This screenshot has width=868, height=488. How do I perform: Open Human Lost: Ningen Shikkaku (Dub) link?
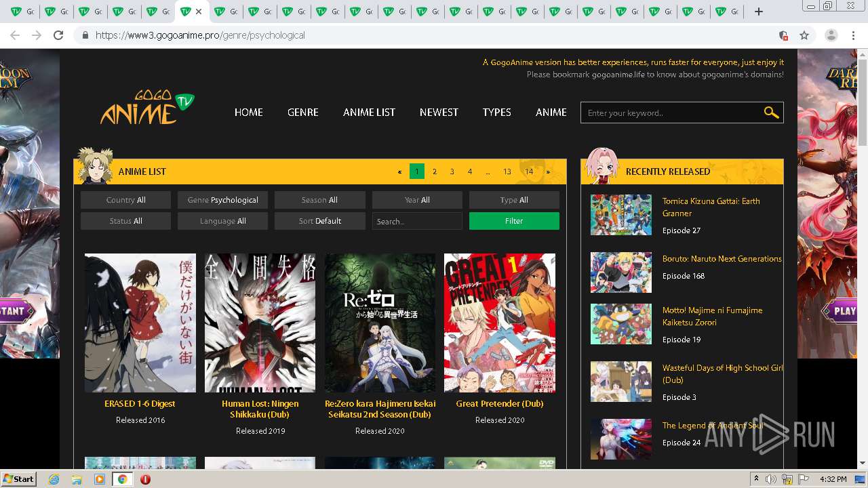pos(260,409)
